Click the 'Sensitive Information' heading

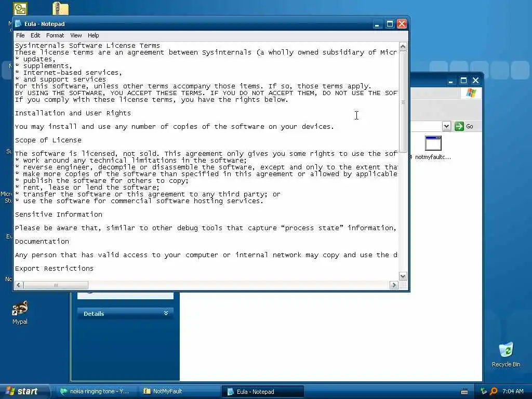58,215
